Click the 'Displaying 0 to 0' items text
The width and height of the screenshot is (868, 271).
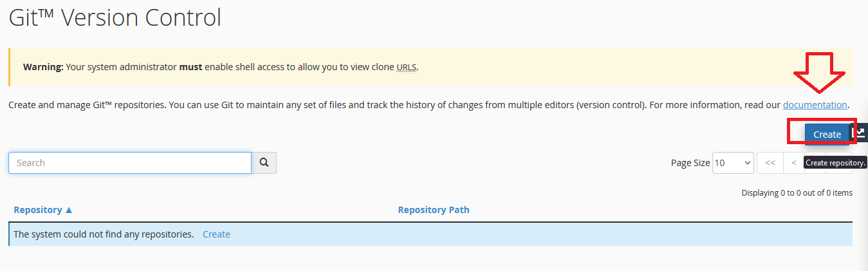(797, 192)
